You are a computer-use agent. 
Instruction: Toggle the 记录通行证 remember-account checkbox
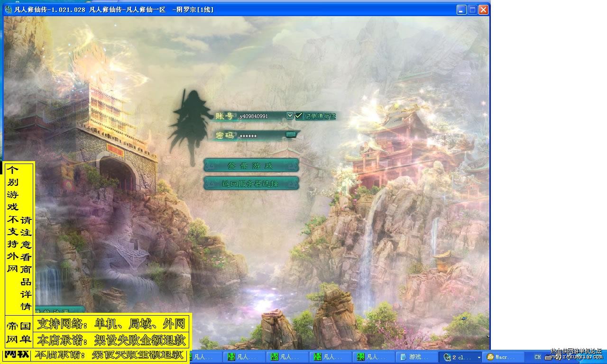click(x=299, y=116)
